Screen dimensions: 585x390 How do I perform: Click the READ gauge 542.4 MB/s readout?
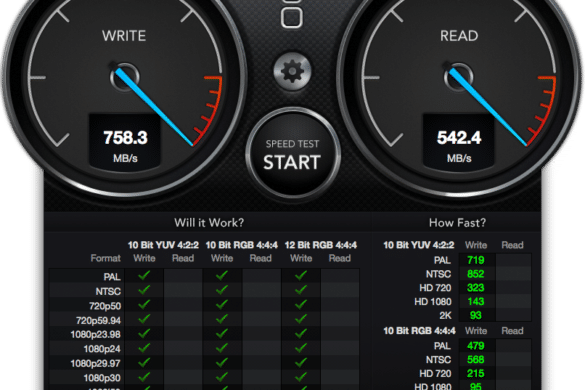pyautogui.click(x=459, y=142)
